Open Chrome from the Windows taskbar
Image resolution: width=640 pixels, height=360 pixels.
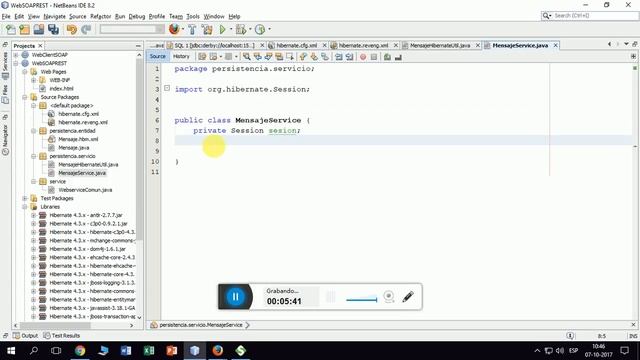click(80, 351)
